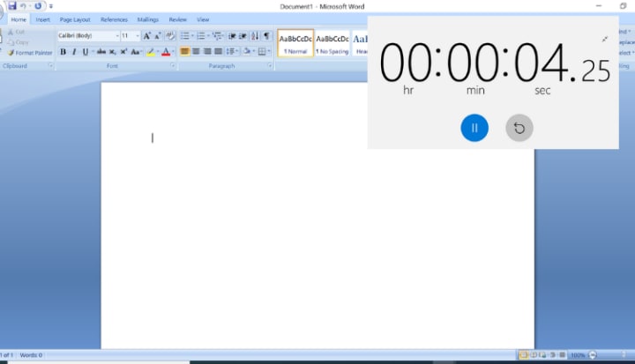635x364 pixels.
Task: Activate the Format Painter
Action: coord(30,53)
